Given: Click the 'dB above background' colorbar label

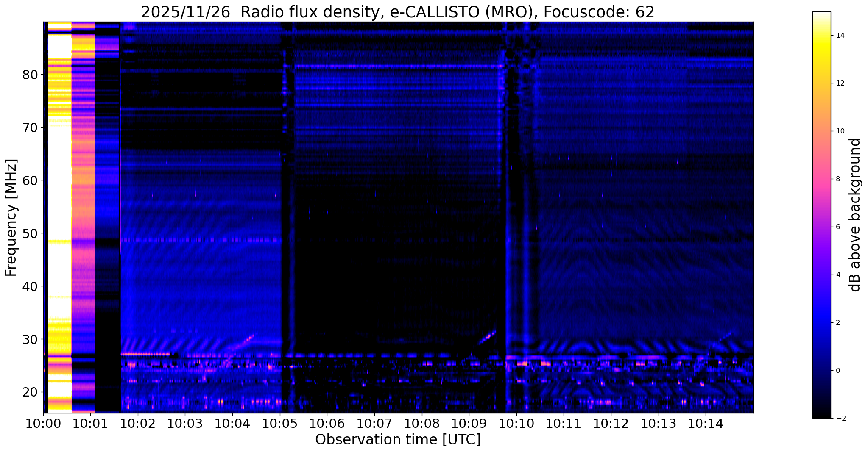Looking at the screenshot, I should point(855,215).
